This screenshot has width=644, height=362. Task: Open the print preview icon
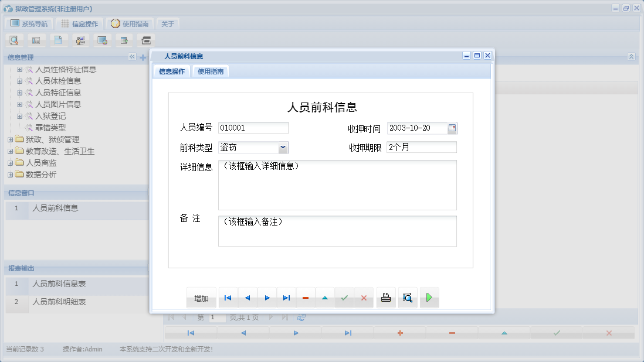pos(407,298)
